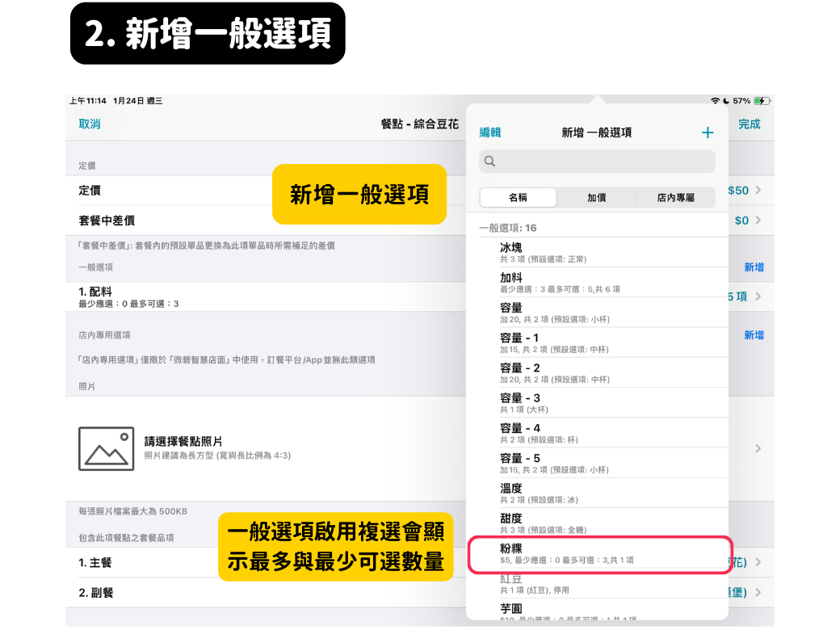Screen dimensions: 840x630
Task: Click the search magnifier icon
Action: coord(489,162)
